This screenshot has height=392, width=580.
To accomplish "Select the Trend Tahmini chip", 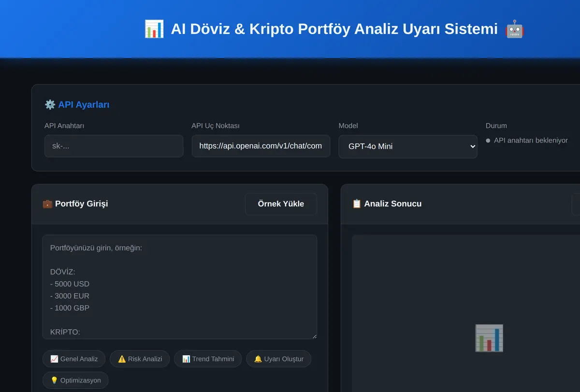I will click(x=208, y=359).
